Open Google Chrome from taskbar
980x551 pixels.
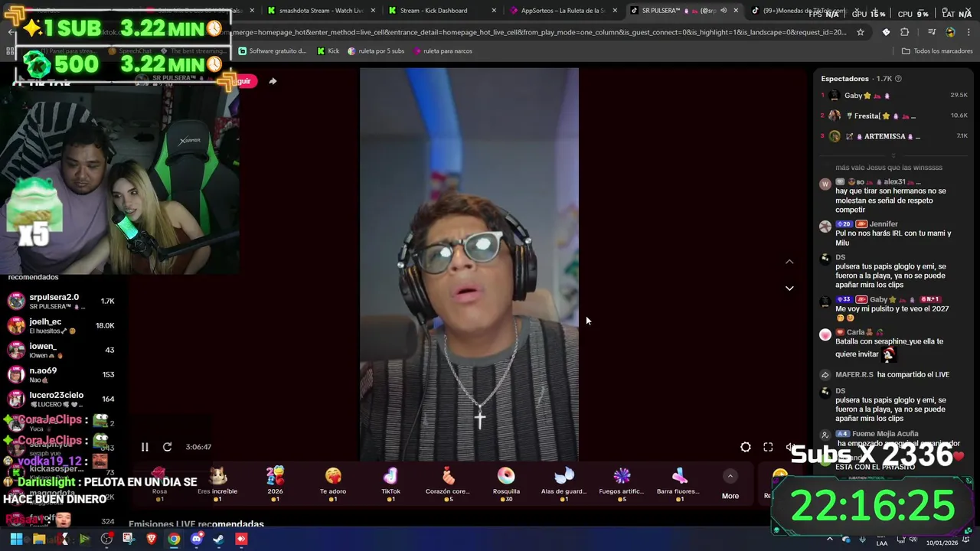click(x=174, y=539)
